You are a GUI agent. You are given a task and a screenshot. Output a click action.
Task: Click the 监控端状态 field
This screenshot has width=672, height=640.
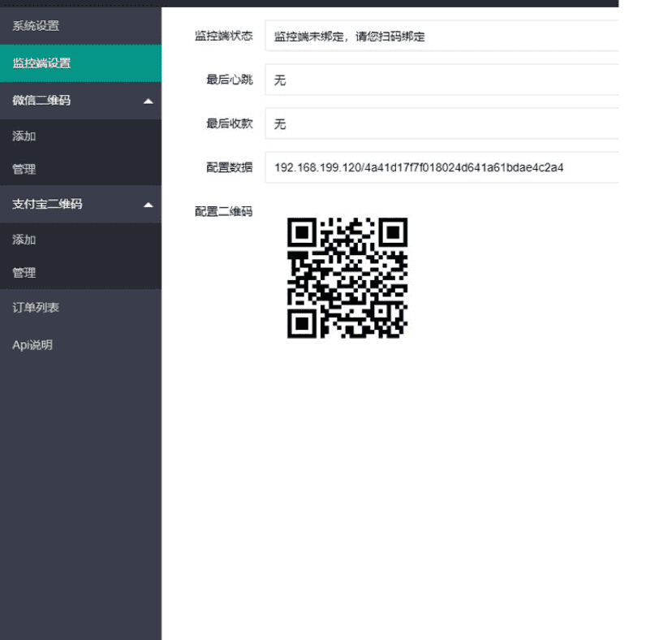(442, 36)
